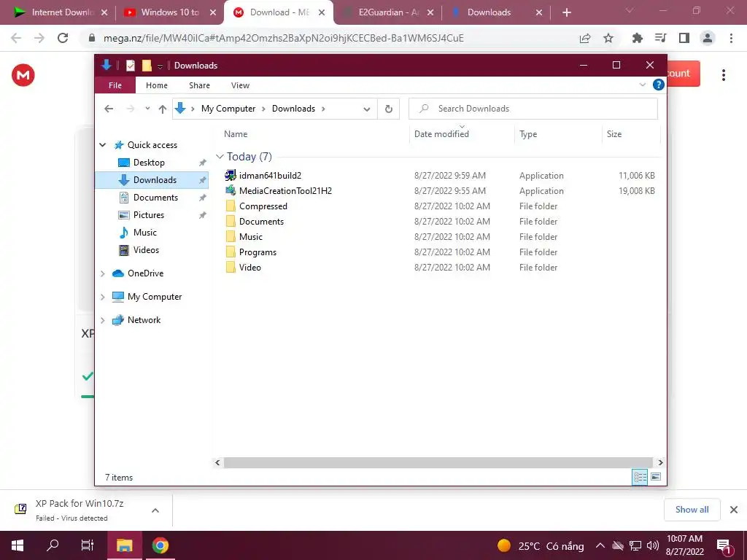Sort by Size column header
This screenshot has height=560, width=747.
pos(614,134)
